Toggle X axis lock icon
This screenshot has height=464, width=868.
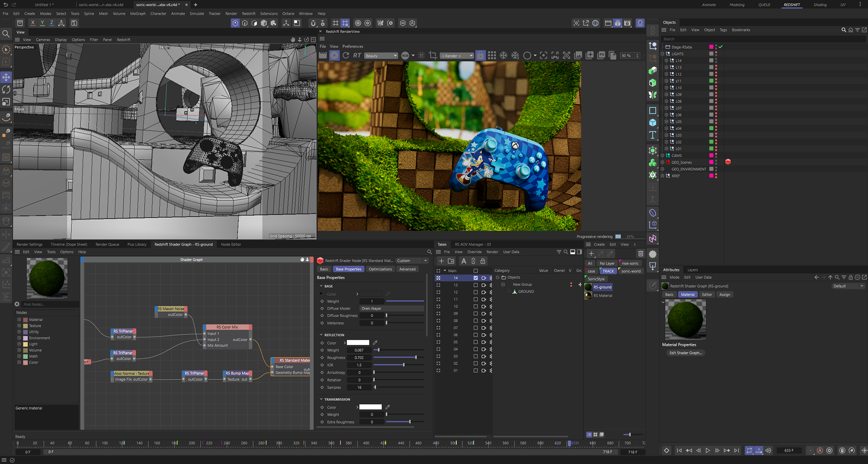tap(33, 23)
